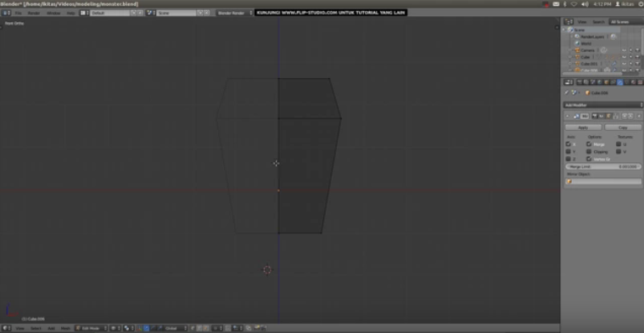The image size is (644, 333).
Task: Switch to the Object Constraints tab icon
Action: [x=613, y=82]
